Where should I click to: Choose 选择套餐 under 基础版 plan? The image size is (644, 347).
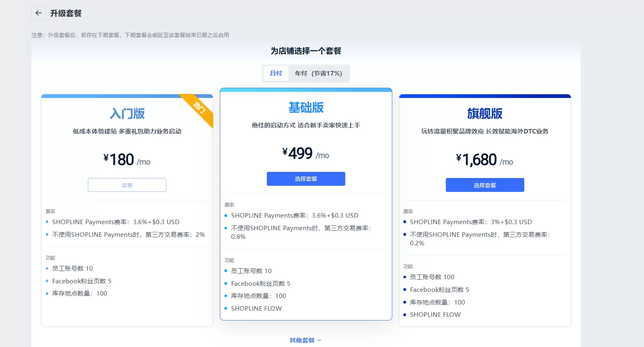point(306,179)
